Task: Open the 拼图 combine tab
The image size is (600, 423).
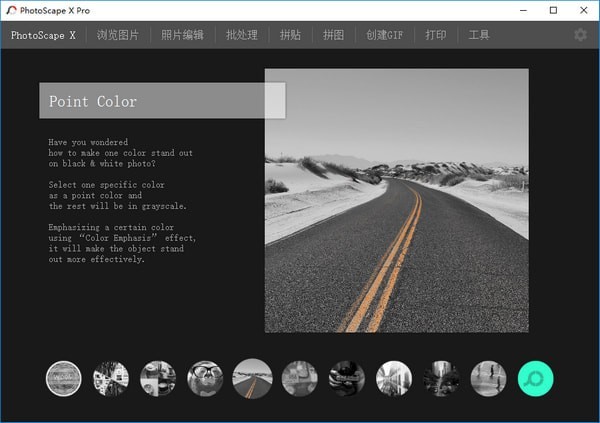Action: point(333,35)
